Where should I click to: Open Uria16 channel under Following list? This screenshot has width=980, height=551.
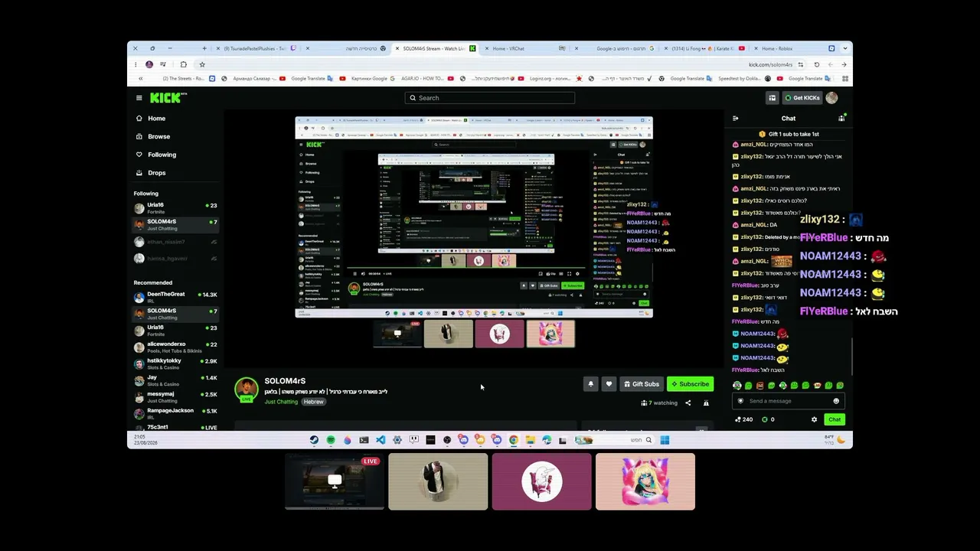coord(175,208)
